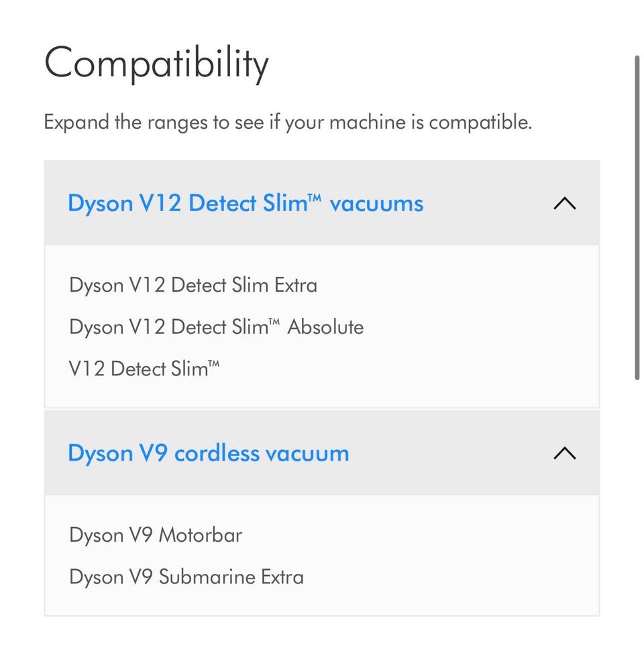
Task: Choose the V12 Detect Slim™ entry
Action: point(144,369)
